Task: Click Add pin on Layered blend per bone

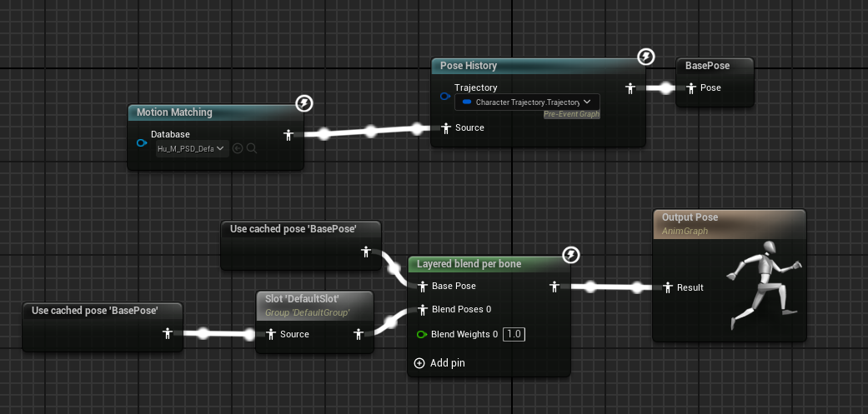Action: (439, 363)
